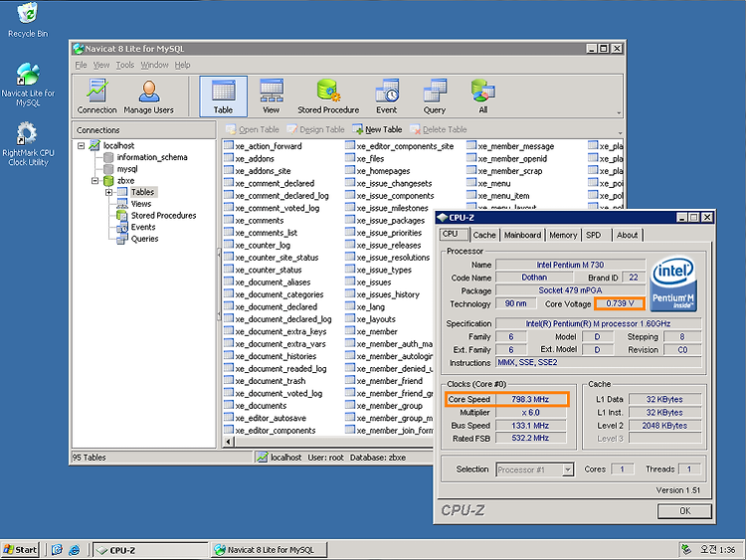Select the Table toolbar button
This screenshot has height=560, width=746.
point(223,96)
